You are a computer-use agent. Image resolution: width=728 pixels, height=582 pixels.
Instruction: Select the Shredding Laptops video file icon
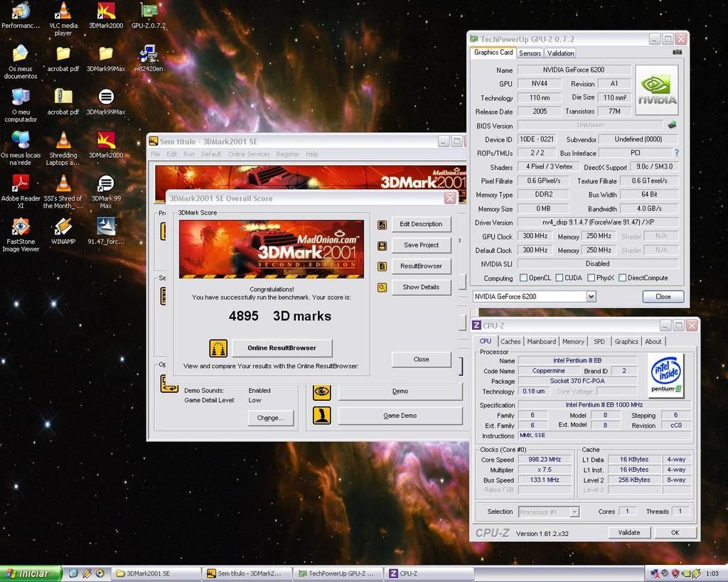[x=63, y=148]
